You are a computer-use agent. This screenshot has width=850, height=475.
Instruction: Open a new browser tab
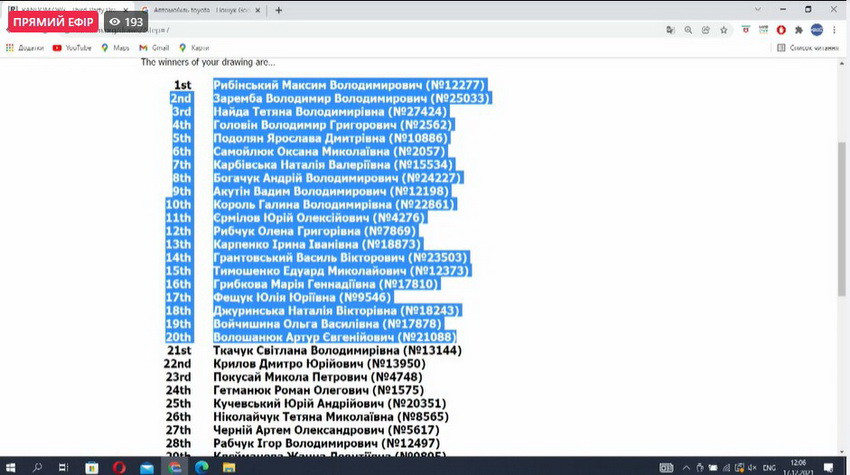pos(278,10)
